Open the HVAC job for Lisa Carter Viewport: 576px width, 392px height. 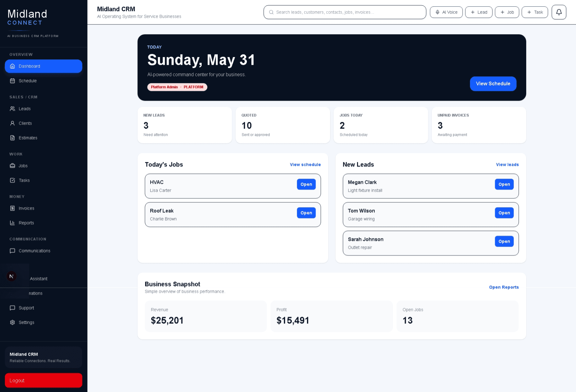[x=306, y=184]
